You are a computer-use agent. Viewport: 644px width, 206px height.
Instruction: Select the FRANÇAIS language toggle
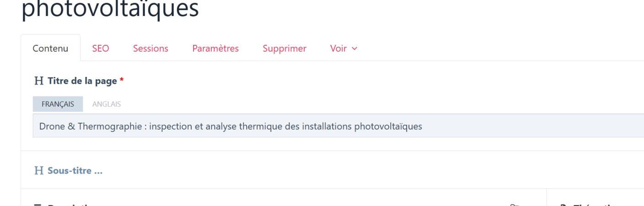(58, 104)
